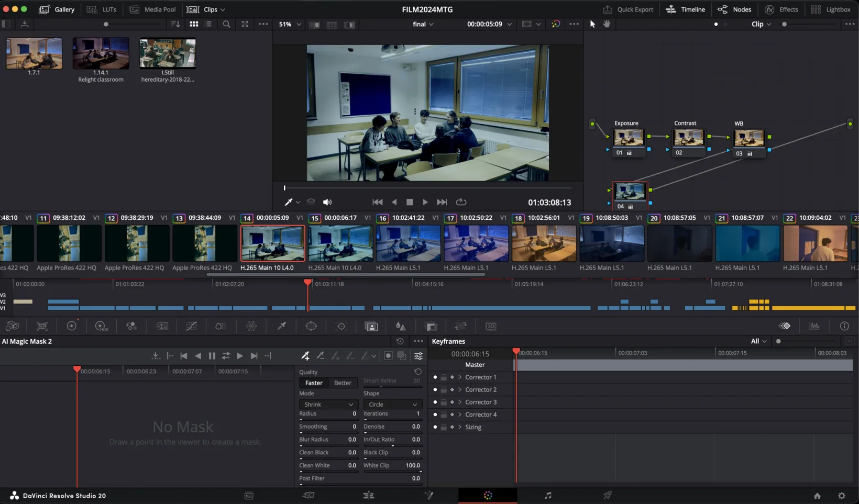859x504 pixels.
Task: Toggle the Nodes panel button
Action: click(x=734, y=9)
